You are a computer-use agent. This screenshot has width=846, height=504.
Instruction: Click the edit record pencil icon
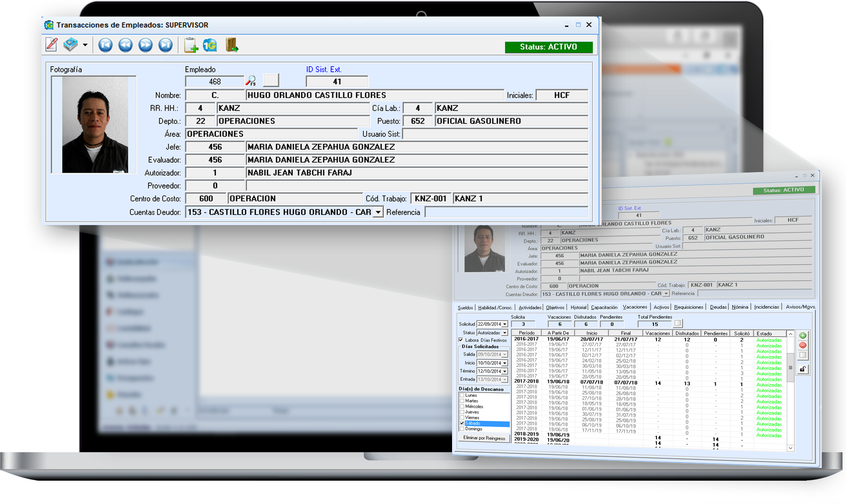[x=52, y=45]
